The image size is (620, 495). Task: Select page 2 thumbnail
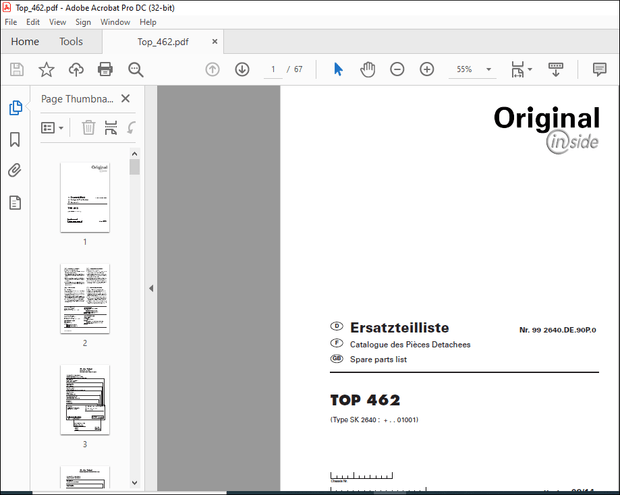(x=85, y=298)
